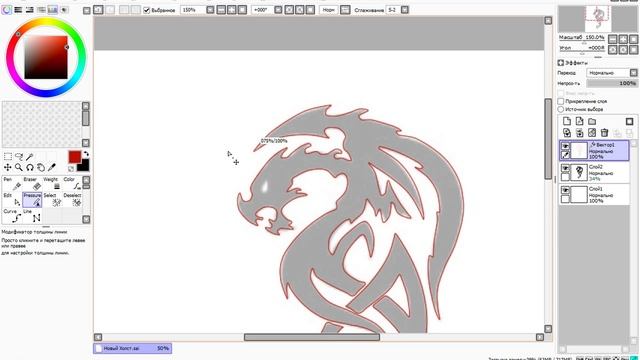Click the vertical canvas scrollbar
Viewport: 640px width, 360px height.
click(x=548, y=139)
